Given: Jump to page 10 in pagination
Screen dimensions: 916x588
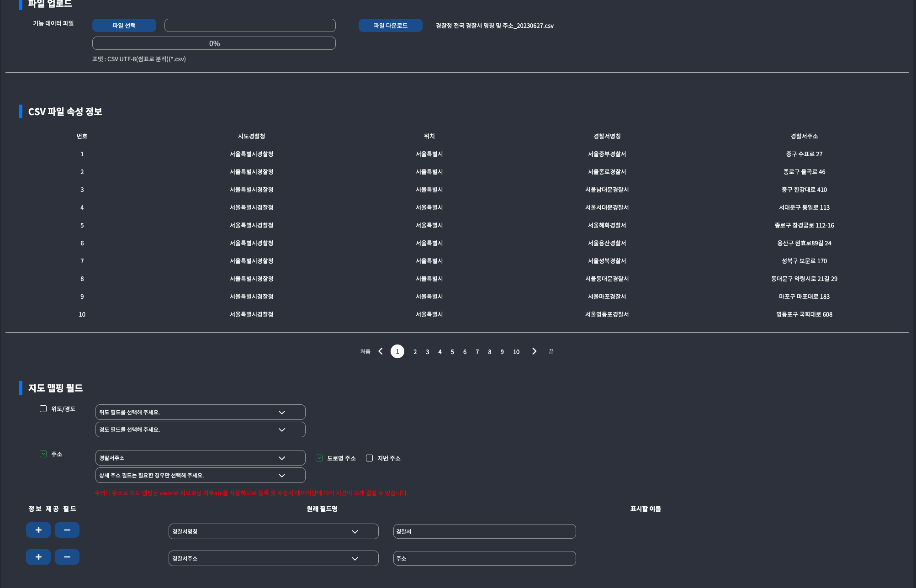Looking at the screenshot, I should (516, 352).
